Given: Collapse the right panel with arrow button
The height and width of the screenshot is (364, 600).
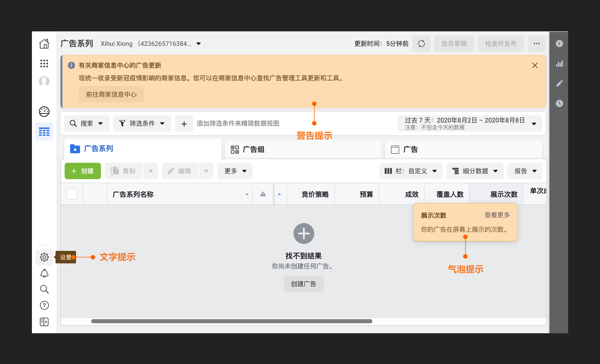Looking at the screenshot, I should pyautogui.click(x=559, y=44).
